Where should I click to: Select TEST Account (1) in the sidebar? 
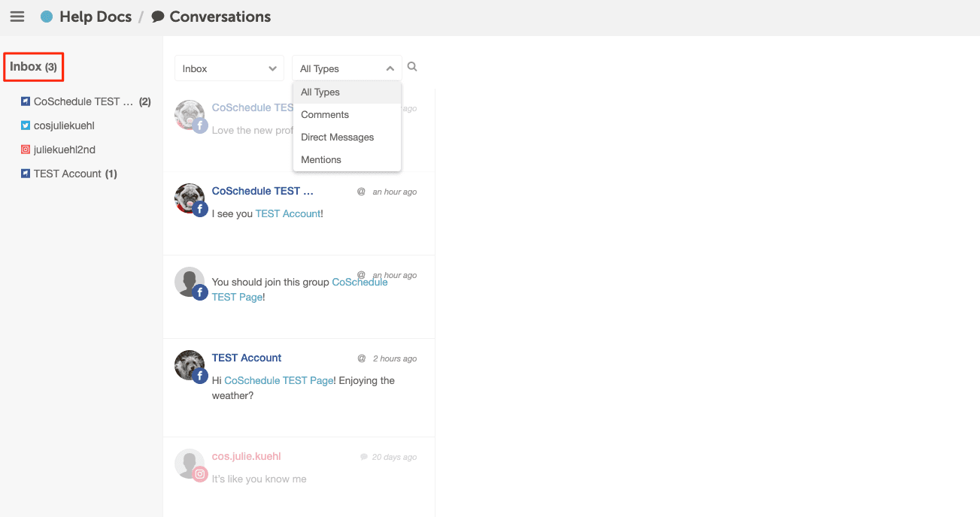75,174
